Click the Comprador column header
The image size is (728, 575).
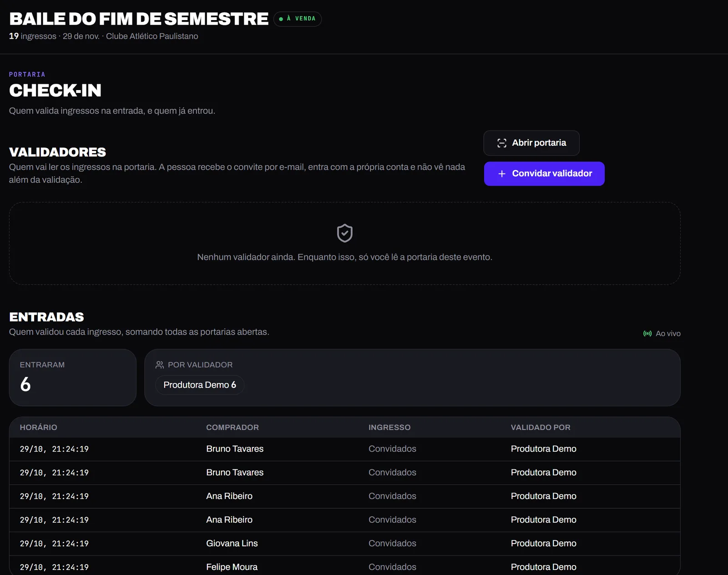(233, 427)
